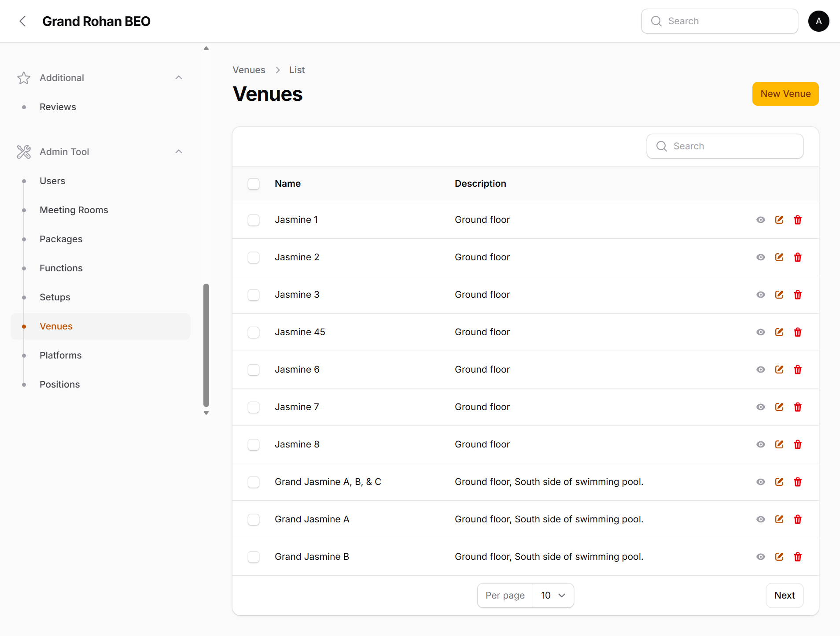Screen dimensions: 840x636
Task: Click the Jasmine 45 name cell
Action: tap(300, 332)
